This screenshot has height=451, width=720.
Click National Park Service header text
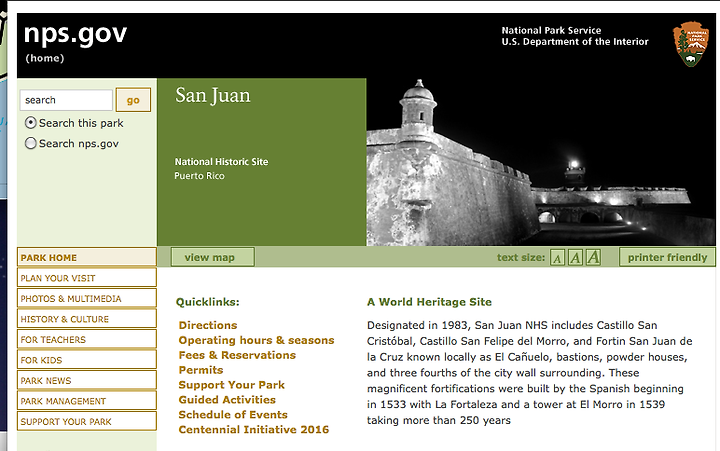(x=551, y=30)
